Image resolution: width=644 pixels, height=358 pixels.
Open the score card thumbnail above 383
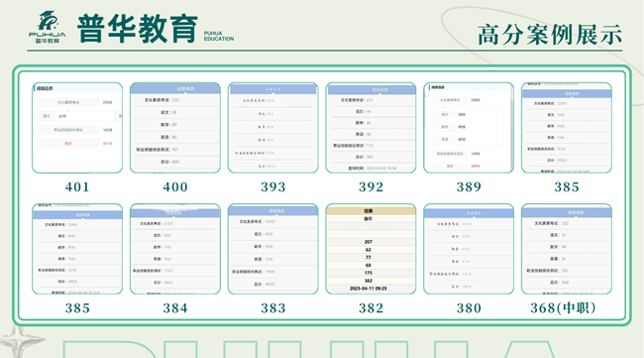point(273,249)
